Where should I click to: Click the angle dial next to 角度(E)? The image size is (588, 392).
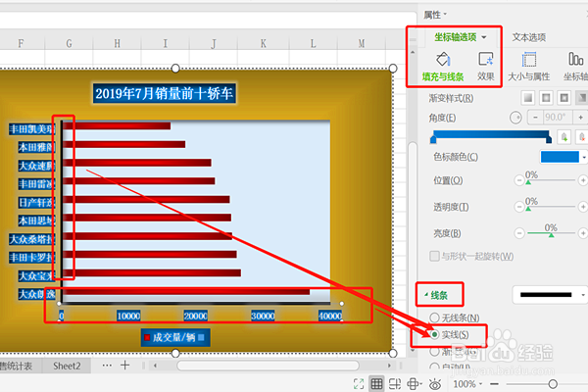(x=515, y=118)
